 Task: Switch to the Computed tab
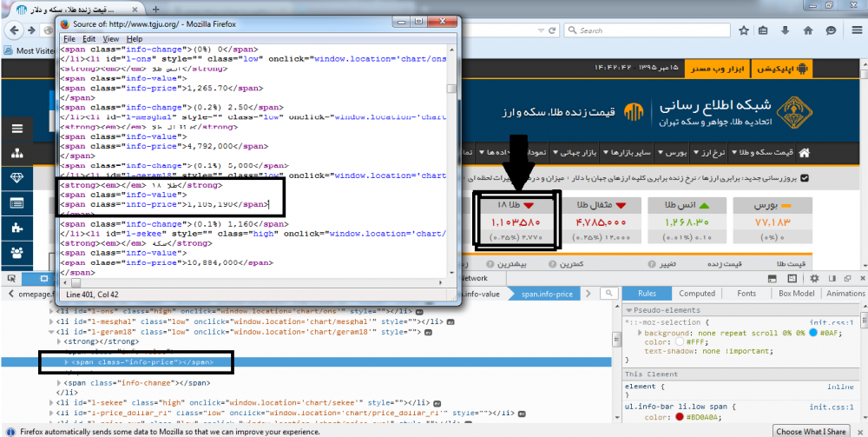coord(697,294)
